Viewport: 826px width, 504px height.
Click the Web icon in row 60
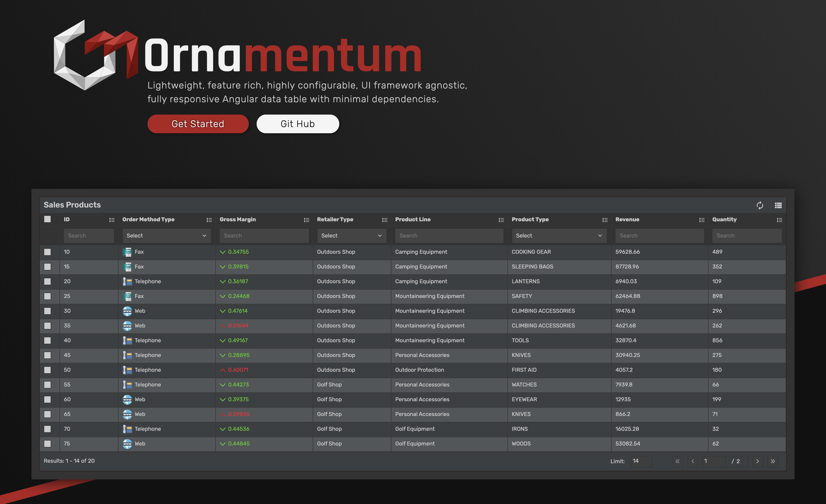[127, 399]
